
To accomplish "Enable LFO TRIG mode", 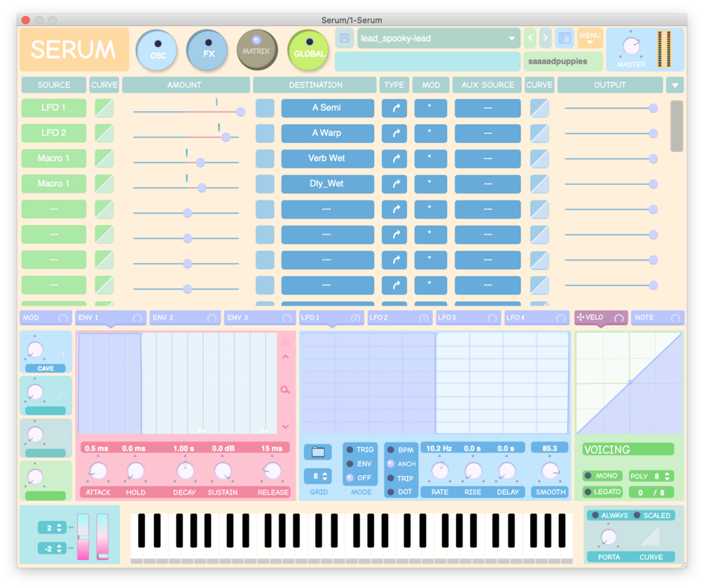I will (x=350, y=450).
